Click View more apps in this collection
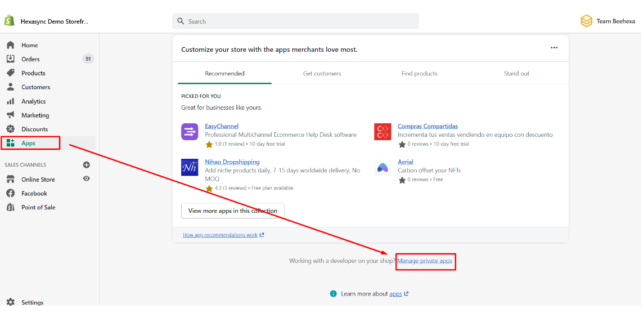The height and width of the screenshot is (322, 644). point(232,211)
